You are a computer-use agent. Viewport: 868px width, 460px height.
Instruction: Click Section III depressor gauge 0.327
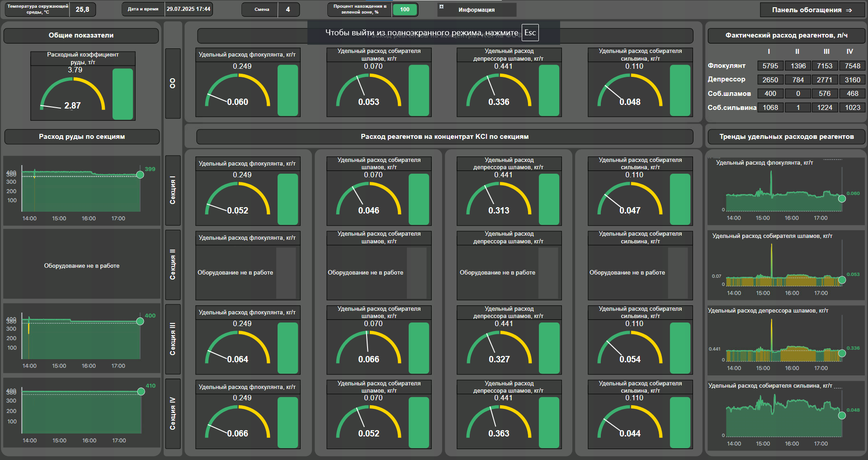coord(498,348)
